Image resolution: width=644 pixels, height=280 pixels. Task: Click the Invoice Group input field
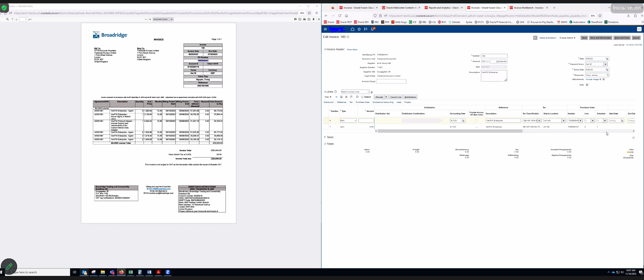pos(391,81)
